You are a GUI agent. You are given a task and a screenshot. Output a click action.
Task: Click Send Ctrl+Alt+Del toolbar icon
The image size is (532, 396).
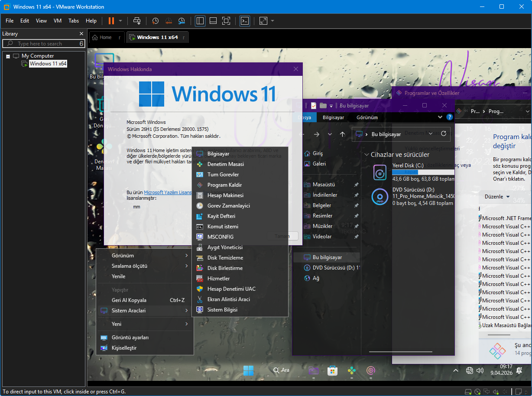point(137,21)
